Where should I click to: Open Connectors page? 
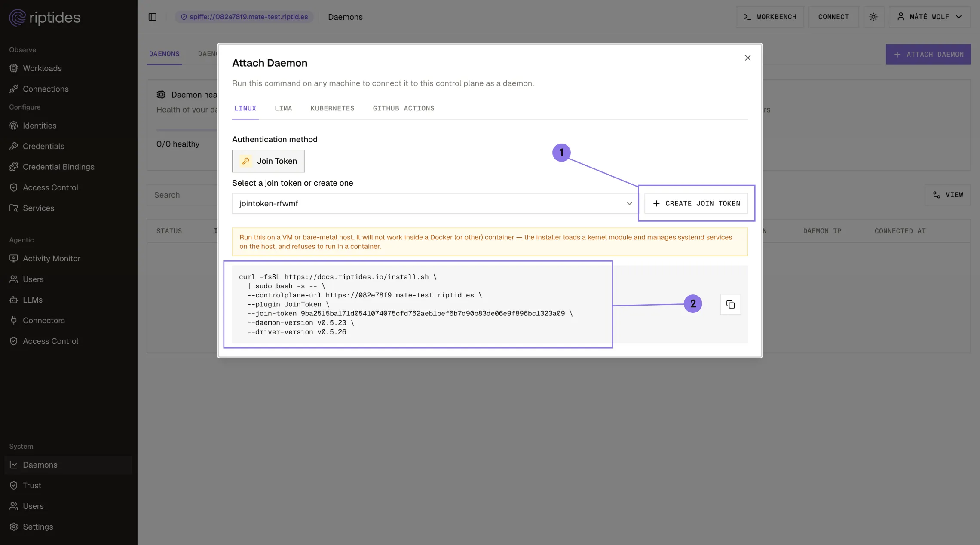pos(44,320)
